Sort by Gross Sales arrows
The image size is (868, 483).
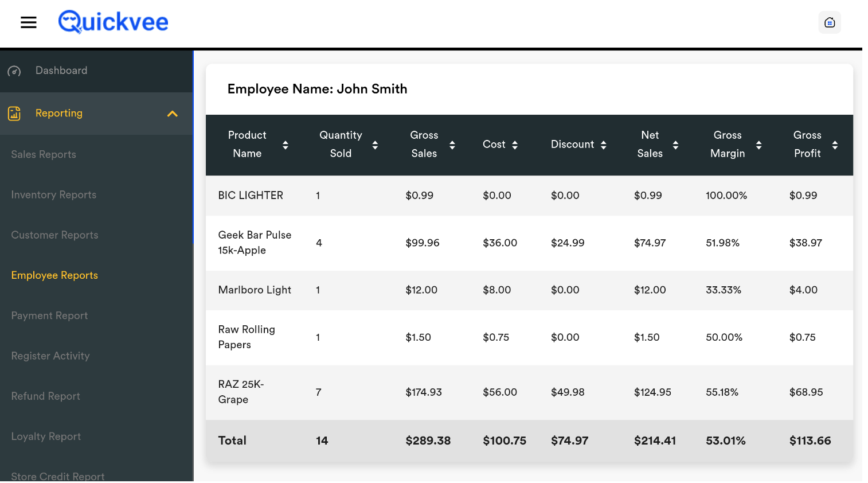(452, 145)
